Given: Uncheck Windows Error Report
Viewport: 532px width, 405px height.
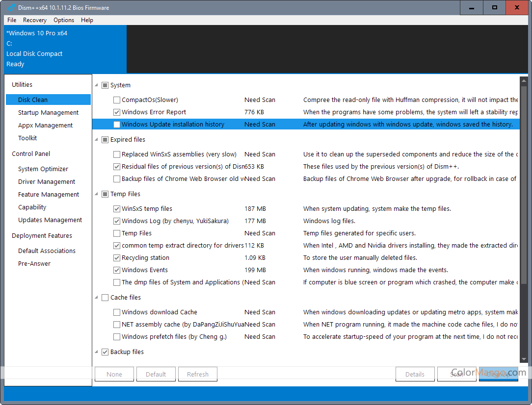Looking at the screenshot, I should tap(117, 112).
